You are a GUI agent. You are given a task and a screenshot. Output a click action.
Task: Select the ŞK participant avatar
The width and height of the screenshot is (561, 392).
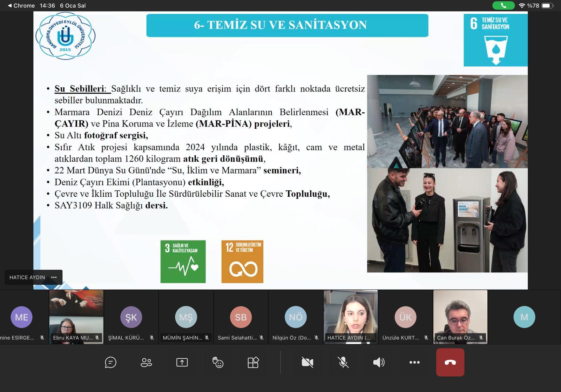(x=131, y=317)
